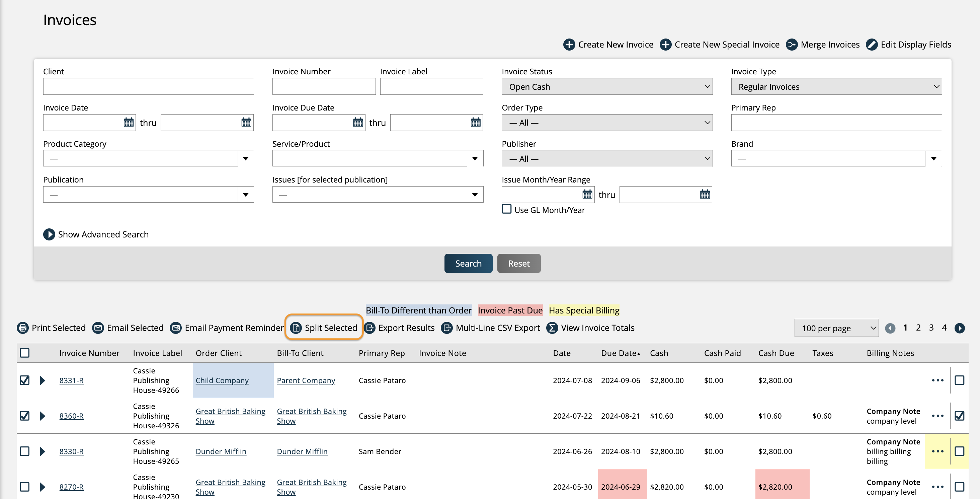This screenshot has height=499, width=980.
Task: Enable the Use GL Month/Year checkbox
Action: coord(506,209)
